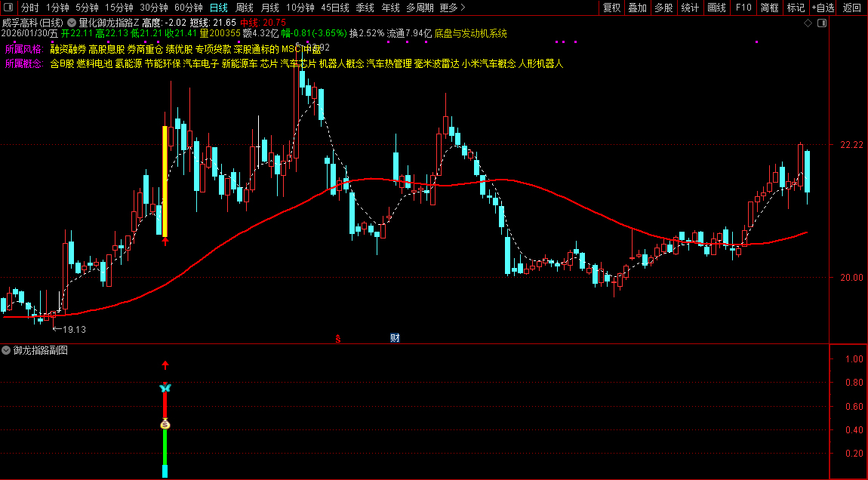This screenshot has height=480, width=868.
Task: Click the 券商重仓 style tag
Action: point(145,49)
